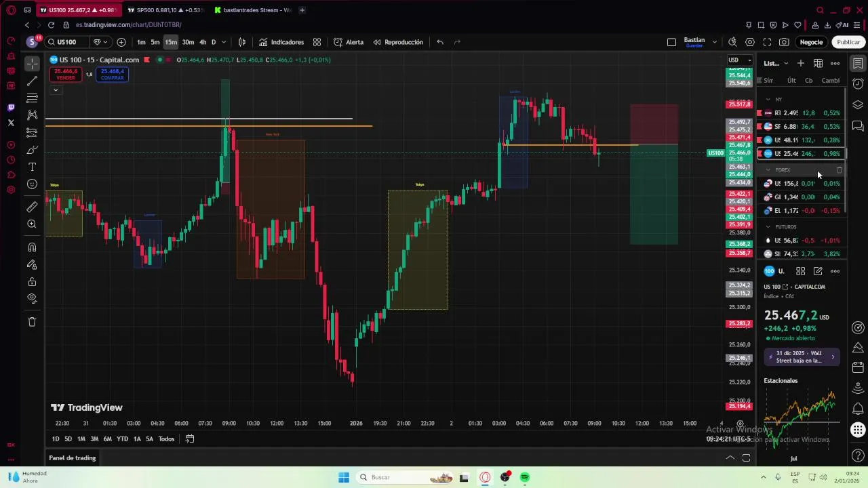The height and width of the screenshot is (488, 868).
Task: Click the Publicar button
Action: point(848,42)
